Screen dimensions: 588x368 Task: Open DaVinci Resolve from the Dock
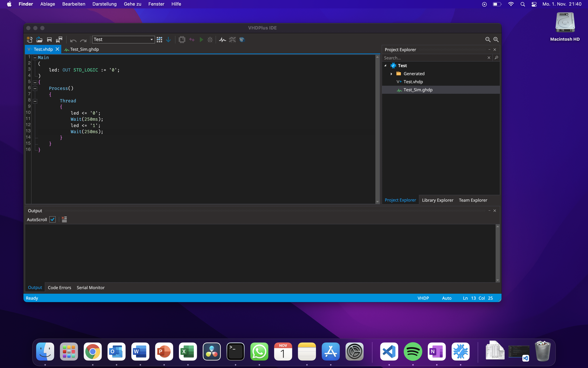point(212,352)
